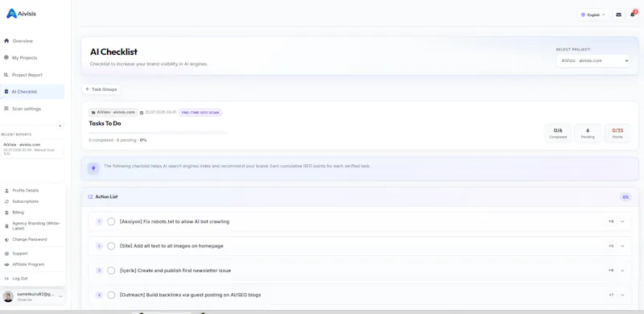Screen dimensions: 644x314
Task: Click the plus button above Recent Reports
Action: coord(60,126)
